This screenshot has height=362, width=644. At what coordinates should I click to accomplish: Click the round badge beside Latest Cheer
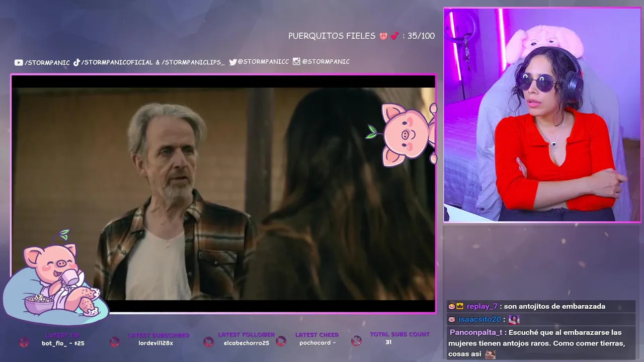pyautogui.click(x=281, y=341)
